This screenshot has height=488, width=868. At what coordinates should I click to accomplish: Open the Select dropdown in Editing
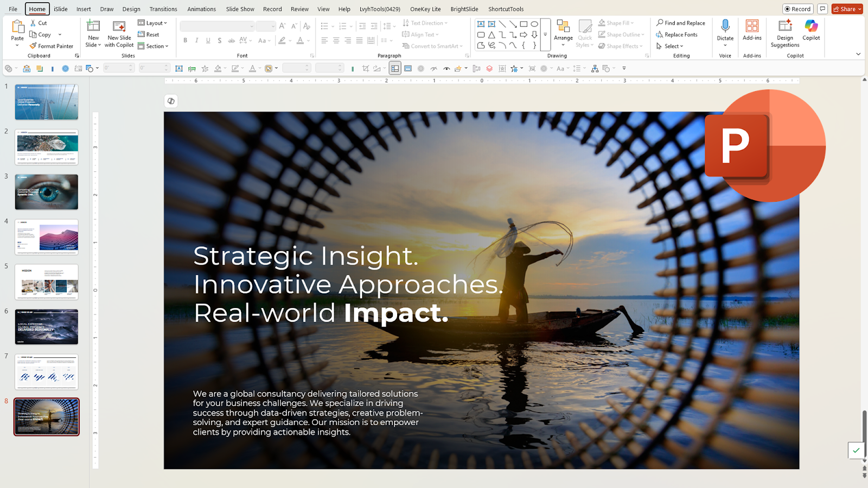click(x=669, y=46)
